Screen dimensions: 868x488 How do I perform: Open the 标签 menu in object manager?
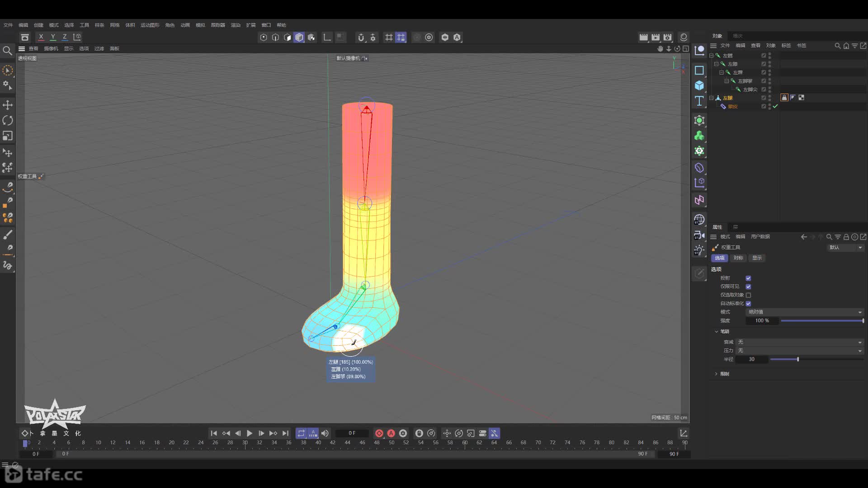pos(786,46)
